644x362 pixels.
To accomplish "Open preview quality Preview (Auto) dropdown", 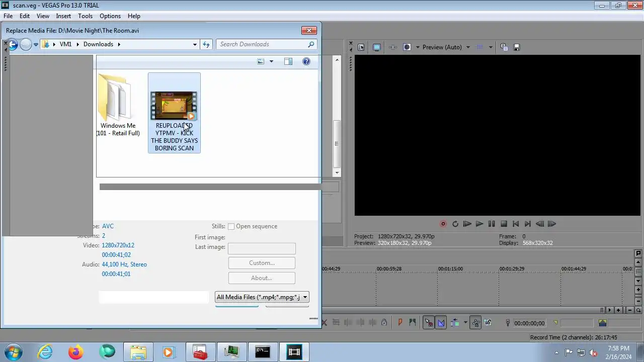I will point(446,47).
